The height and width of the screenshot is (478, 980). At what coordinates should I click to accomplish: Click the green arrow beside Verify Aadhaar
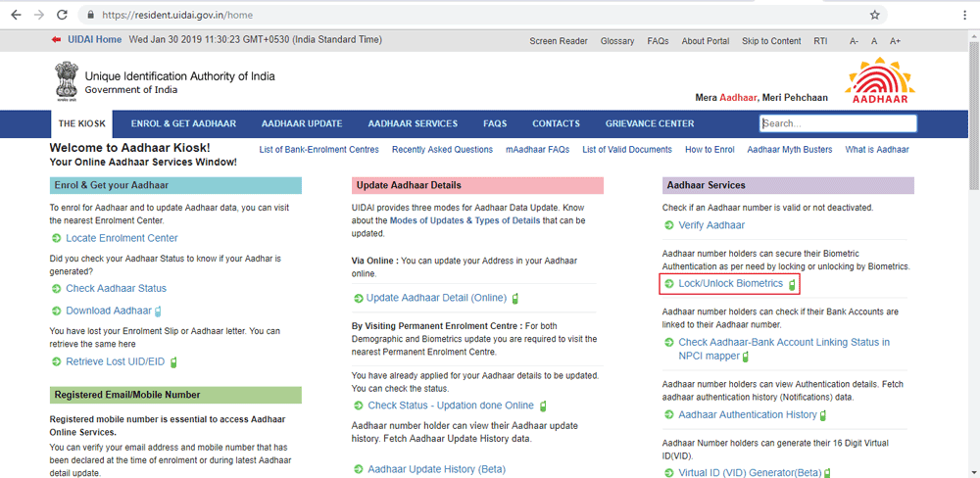tap(668, 225)
